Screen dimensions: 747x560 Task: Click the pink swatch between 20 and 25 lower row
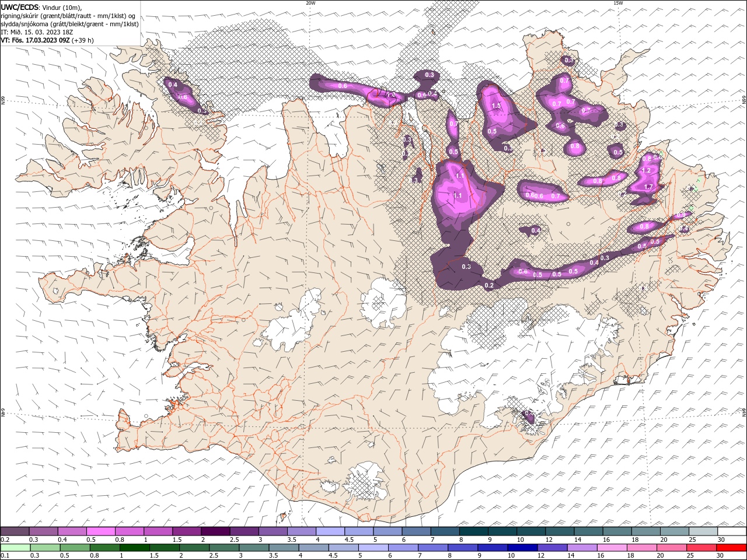click(x=672, y=547)
